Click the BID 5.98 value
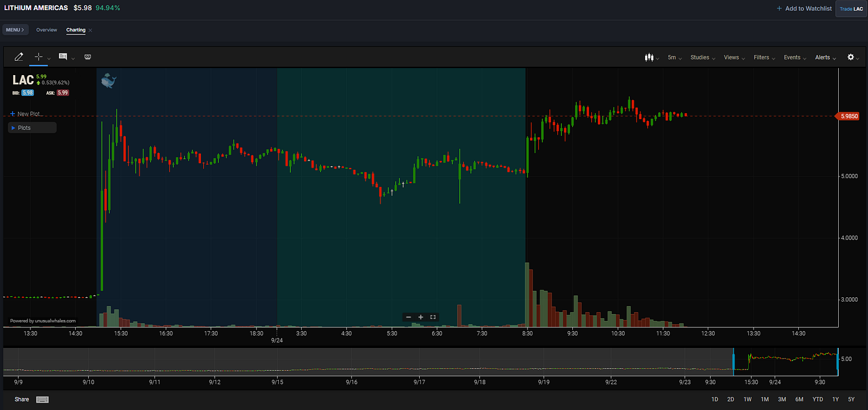The image size is (868, 410). pyautogui.click(x=27, y=93)
